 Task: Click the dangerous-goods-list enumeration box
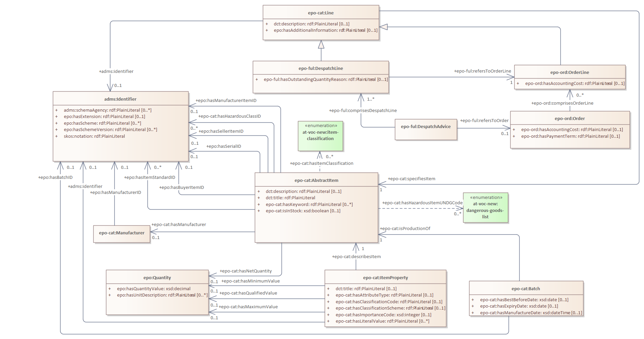click(485, 207)
